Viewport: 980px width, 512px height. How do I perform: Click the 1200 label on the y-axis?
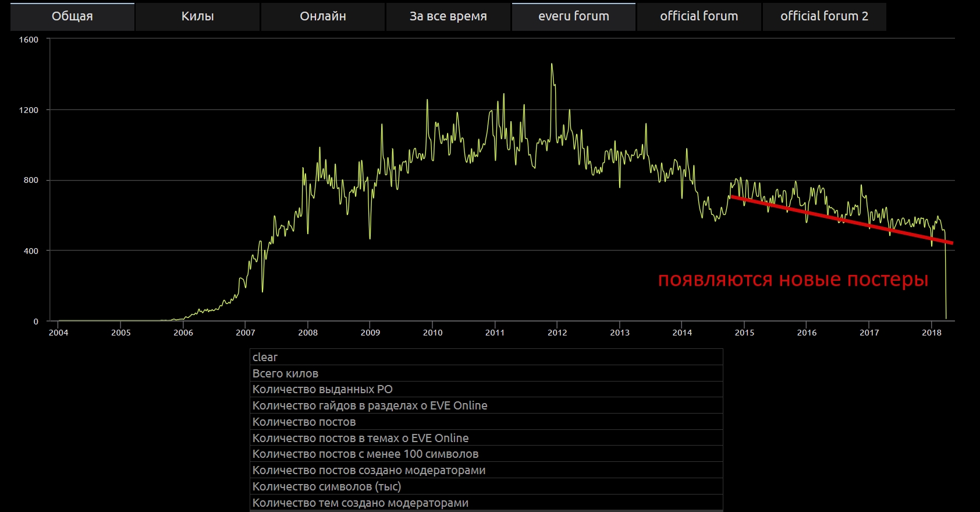(x=29, y=110)
